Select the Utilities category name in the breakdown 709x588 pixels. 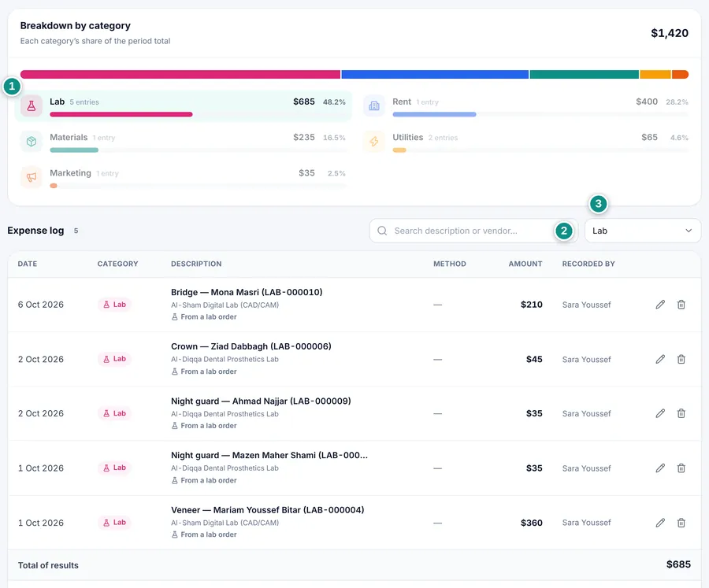pyautogui.click(x=408, y=138)
